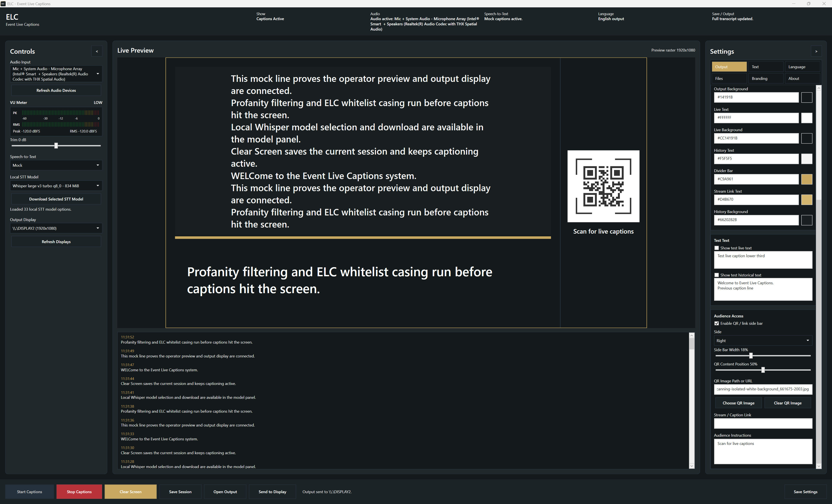Open the Speech-to-Text Mock dropdown

click(x=56, y=165)
